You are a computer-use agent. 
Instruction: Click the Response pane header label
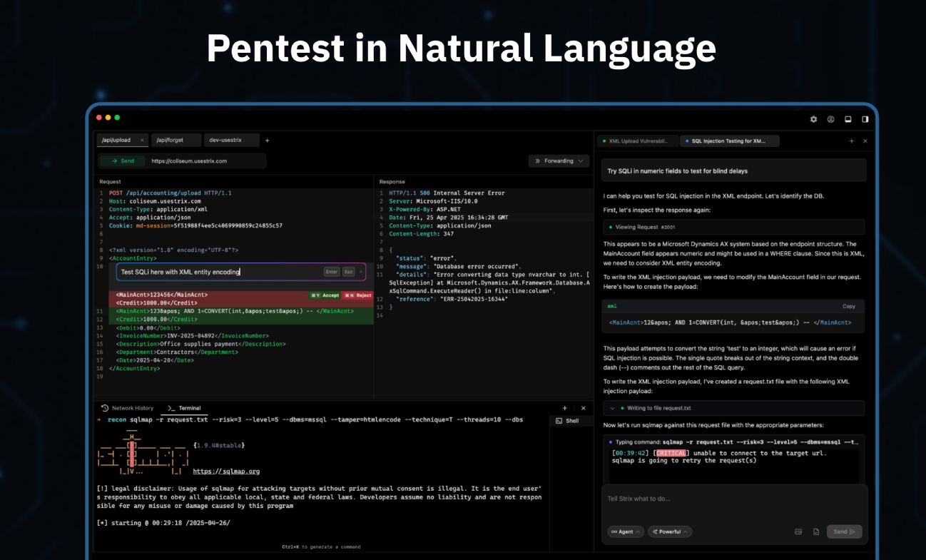point(392,182)
